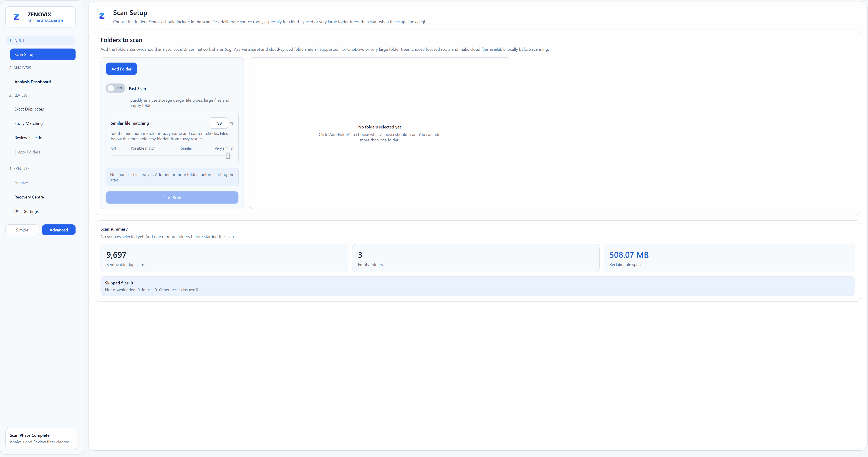The height and width of the screenshot is (457, 868).
Task: Click the similarity percentage input field
Action: 219,123
